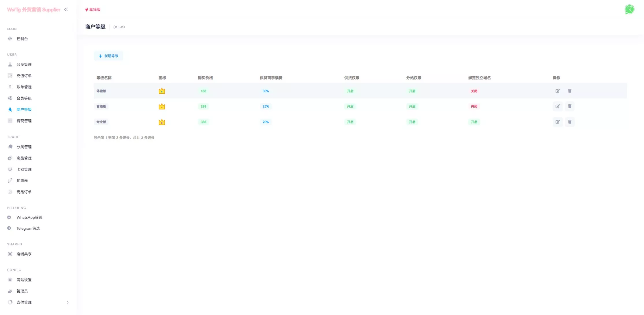
Task: Click the 购买价格 column header
Action: [x=205, y=78]
